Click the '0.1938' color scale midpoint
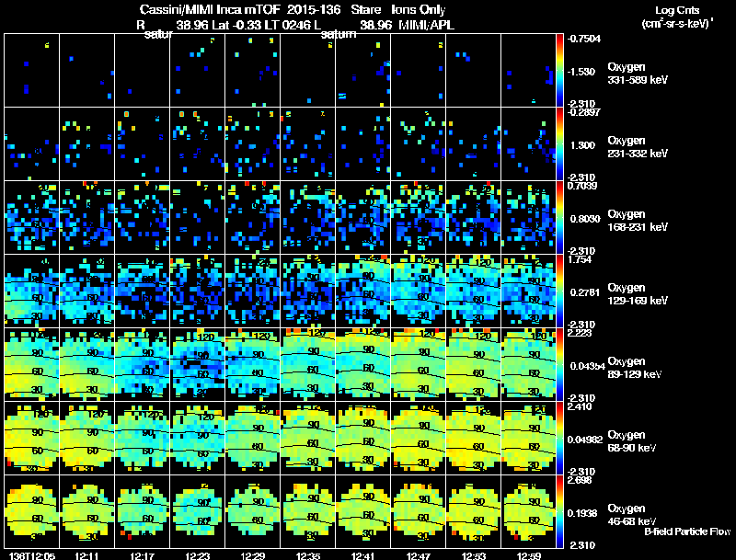The width and height of the screenshot is (736, 560). [582, 513]
